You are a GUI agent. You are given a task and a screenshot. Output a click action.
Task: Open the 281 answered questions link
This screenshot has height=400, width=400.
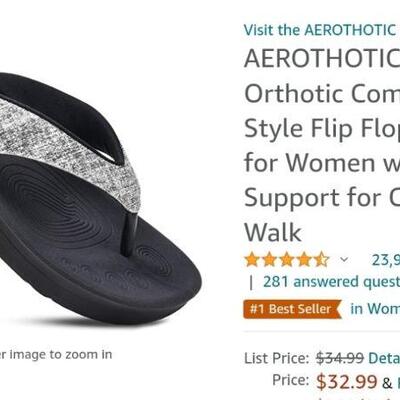point(331,282)
